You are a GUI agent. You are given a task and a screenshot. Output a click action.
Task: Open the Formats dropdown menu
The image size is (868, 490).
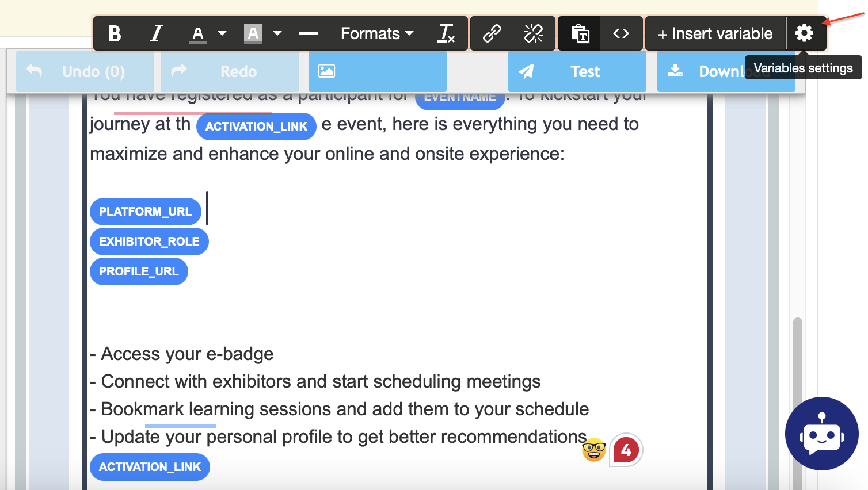pos(377,34)
